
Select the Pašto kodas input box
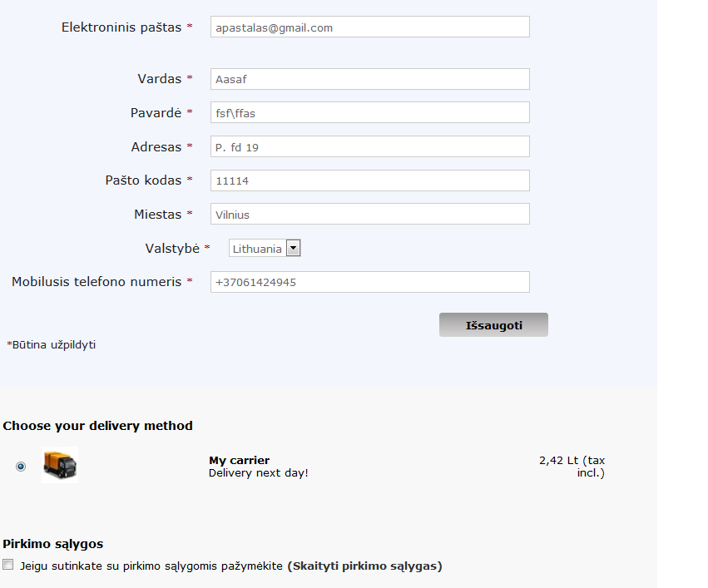pos(369,180)
